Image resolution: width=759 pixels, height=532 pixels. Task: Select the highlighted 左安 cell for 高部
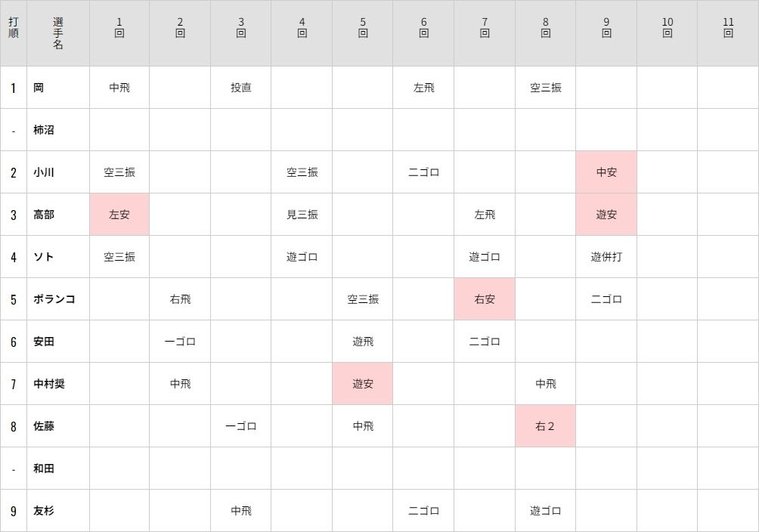pyautogui.click(x=119, y=215)
